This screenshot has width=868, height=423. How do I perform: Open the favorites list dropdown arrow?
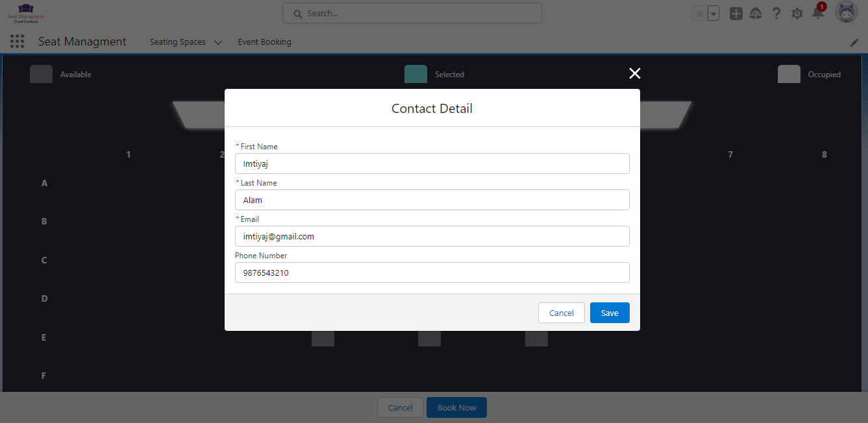tap(713, 14)
